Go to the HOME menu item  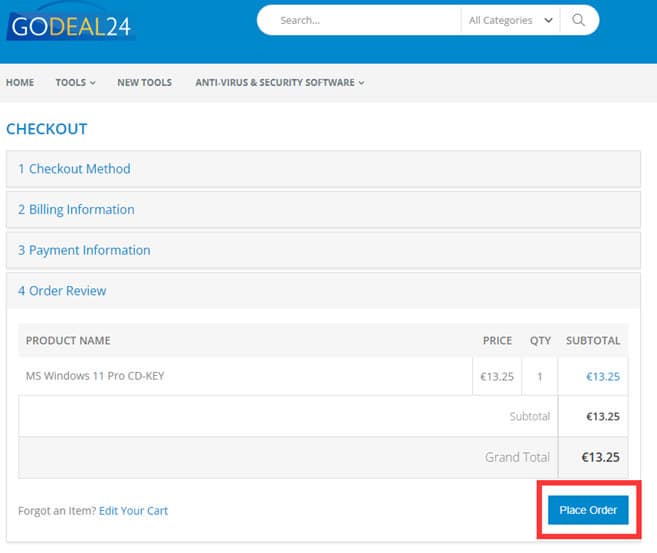coord(20,83)
